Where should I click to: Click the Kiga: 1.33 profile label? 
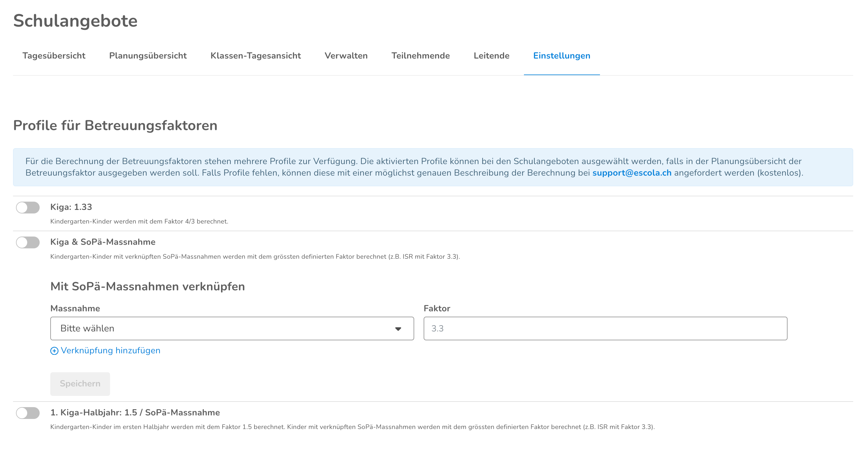click(71, 207)
